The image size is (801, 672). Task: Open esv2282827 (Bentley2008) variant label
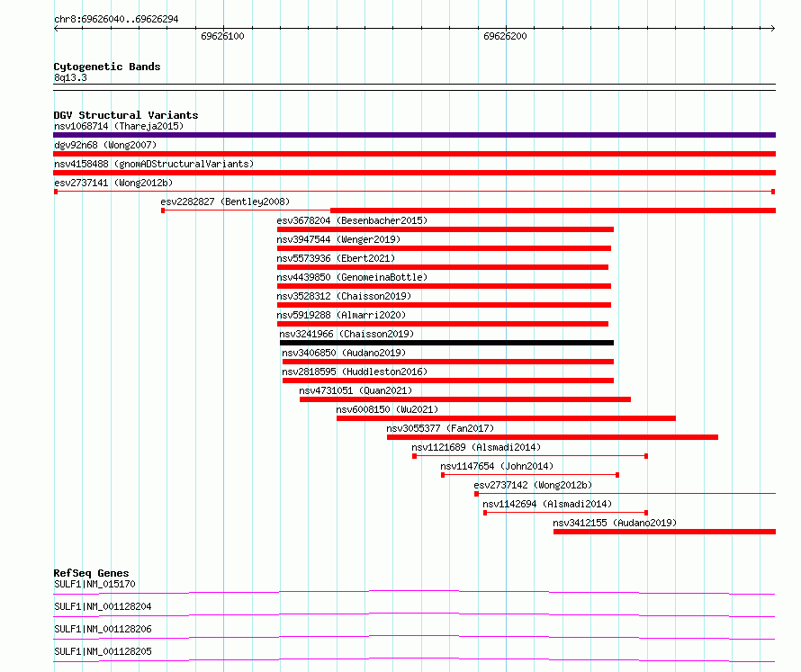point(225,202)
